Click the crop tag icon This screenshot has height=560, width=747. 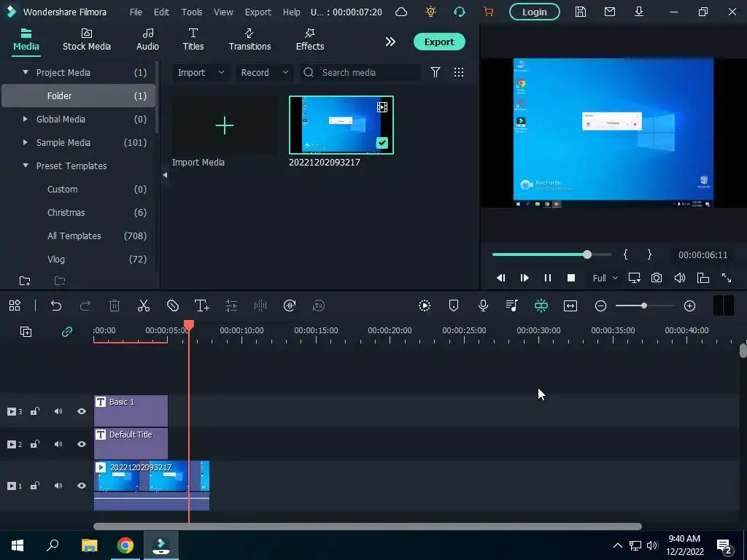(173, 306)
